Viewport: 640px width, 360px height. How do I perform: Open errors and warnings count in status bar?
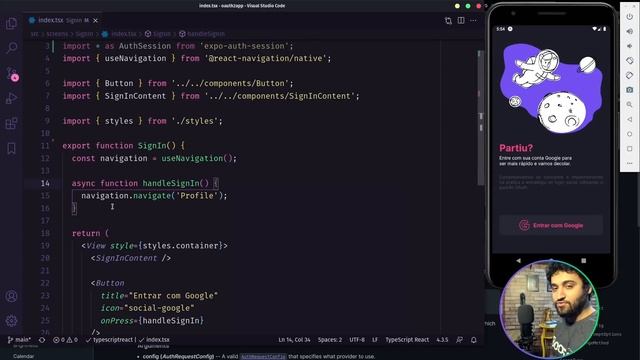tap(65, 340)
